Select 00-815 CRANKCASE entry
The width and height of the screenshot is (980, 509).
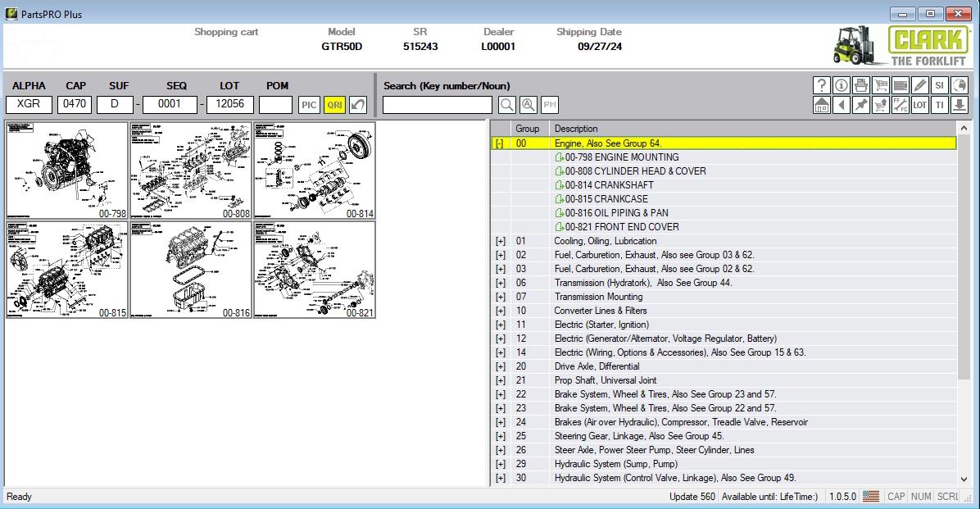click(x=606, y=199)
